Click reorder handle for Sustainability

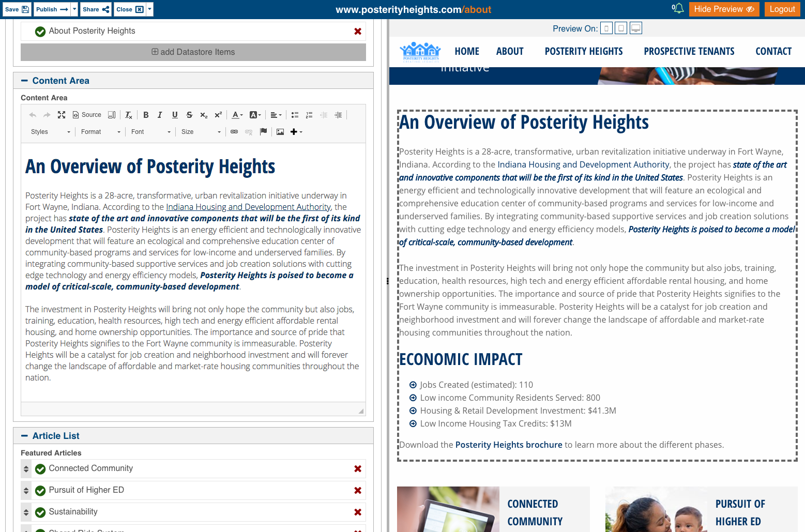(26, 512)
